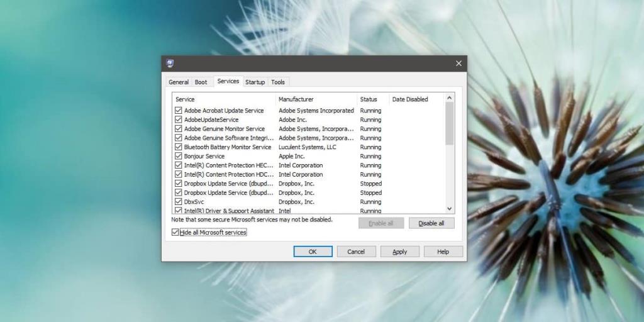The width and height of the screenshot is (644, 322).
Task: Click the Cancel button
Action: pos(356,252)
